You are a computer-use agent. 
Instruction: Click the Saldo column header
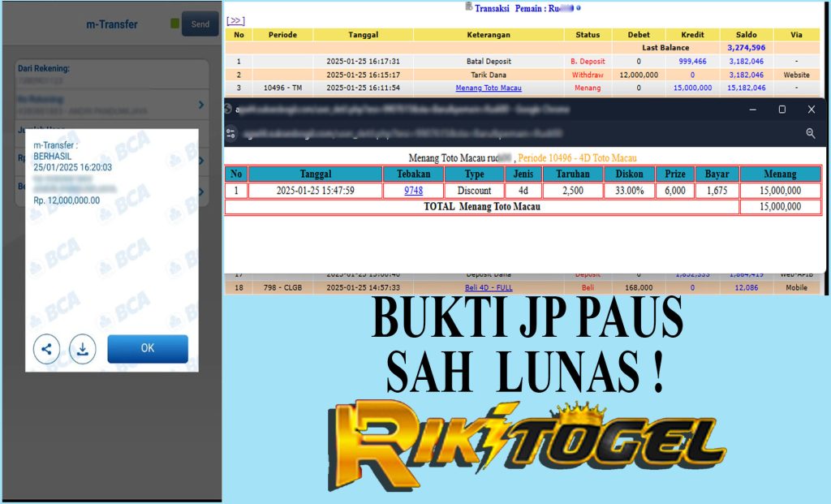pyautogui.click(x=747, y=35)
